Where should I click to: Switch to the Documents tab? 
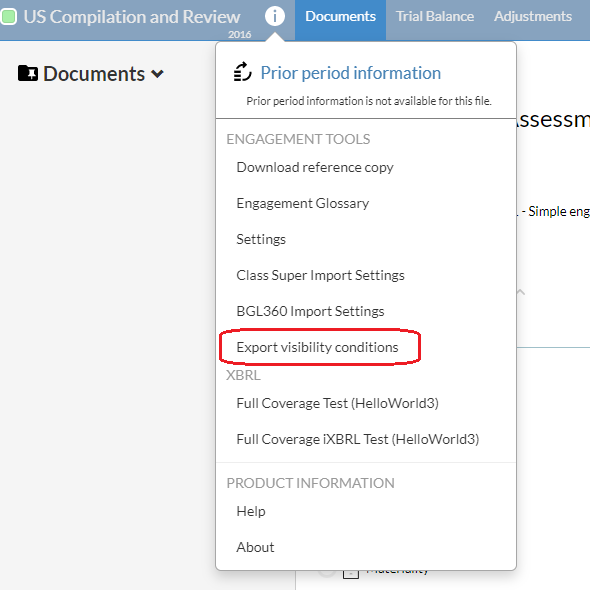341,20
